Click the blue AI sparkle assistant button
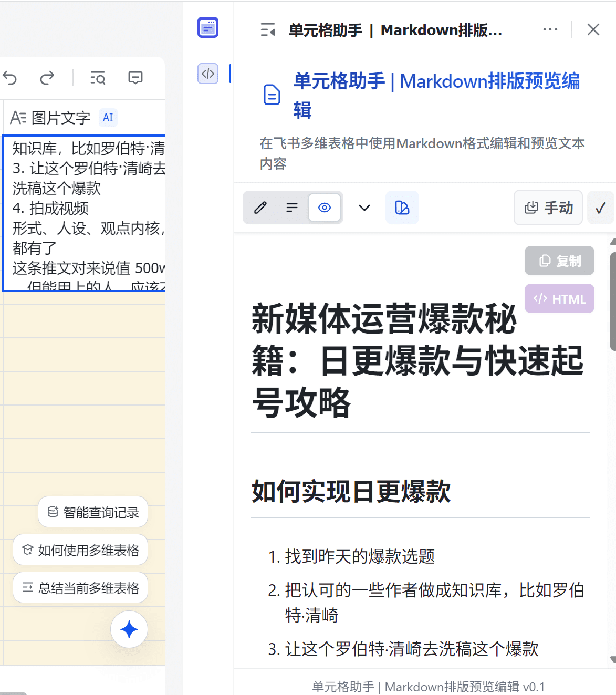616x695 pixels. (x=129, y=629)
